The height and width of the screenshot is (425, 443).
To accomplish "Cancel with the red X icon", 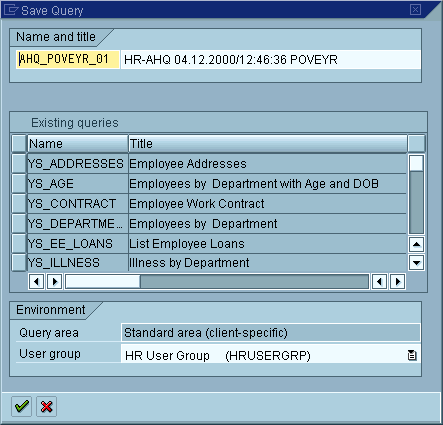I will click(47, 406).
